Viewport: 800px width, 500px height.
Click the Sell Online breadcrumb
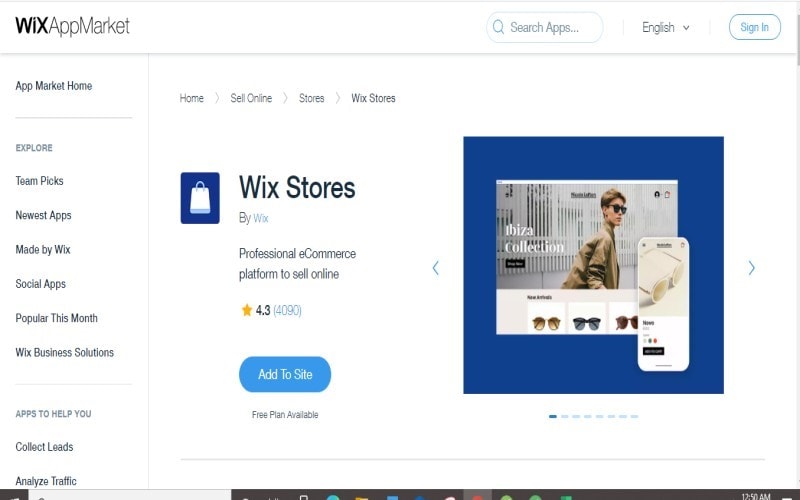click(251, 98)
